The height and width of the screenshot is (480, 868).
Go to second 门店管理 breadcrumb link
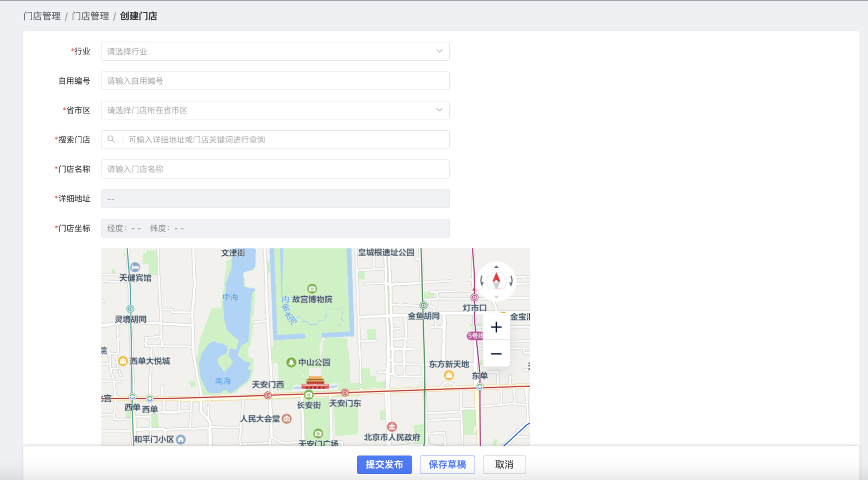click(x=91, y=16)
